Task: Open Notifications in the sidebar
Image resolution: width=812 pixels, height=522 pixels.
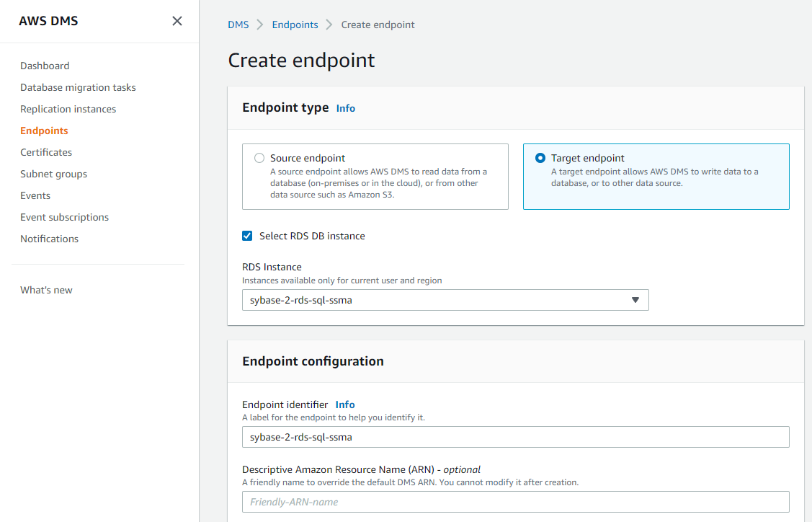Action: (49, 239)
